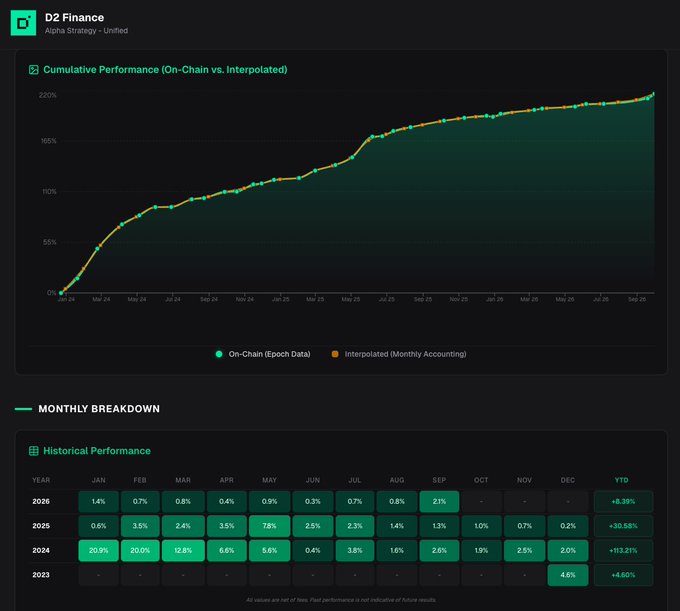The image size is (680, 611).
Task: Click the table icon beside Historical Performance
Action: pyautogui.click(x=33, y=451)
